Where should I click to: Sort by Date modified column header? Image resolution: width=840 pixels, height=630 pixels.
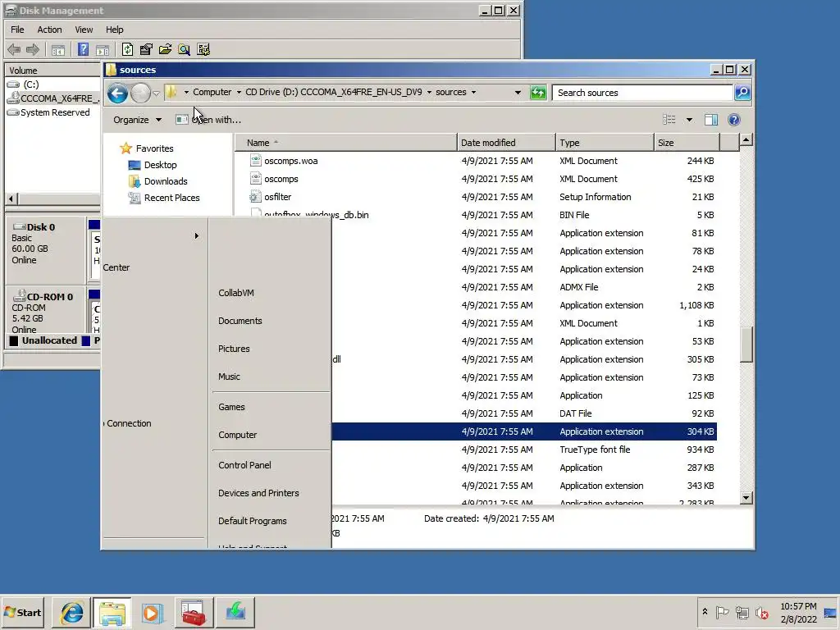click(x=507, y=143)
